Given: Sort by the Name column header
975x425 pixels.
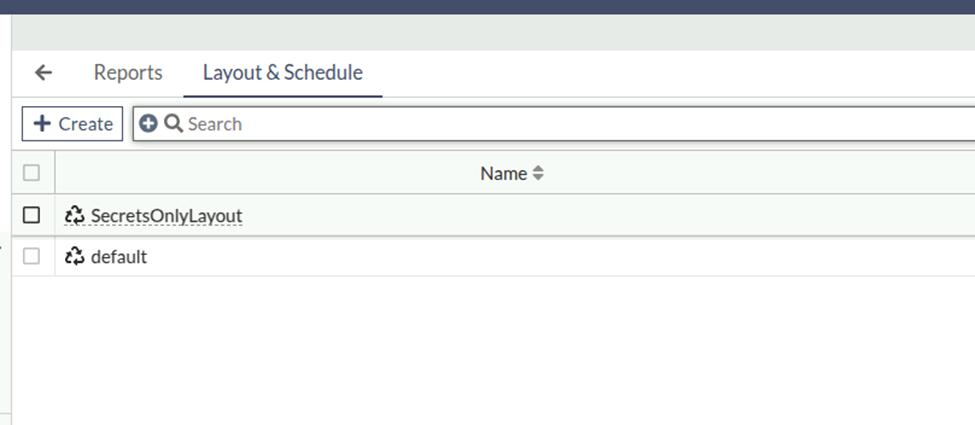Looking at the screenshot, I should coord(504,174).
